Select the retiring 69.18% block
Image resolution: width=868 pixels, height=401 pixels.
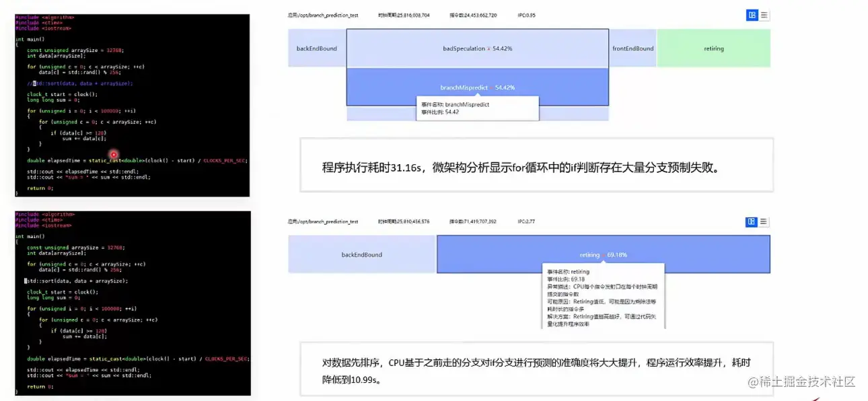pos(604,254)
